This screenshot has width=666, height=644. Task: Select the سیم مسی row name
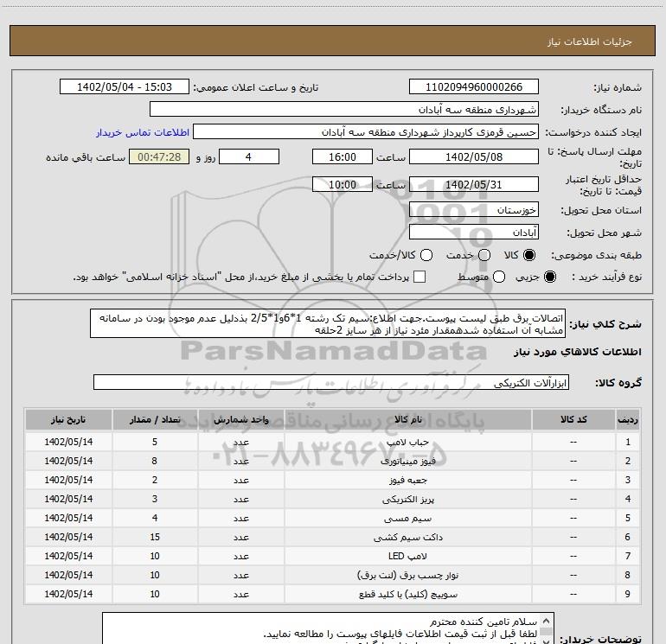[x=407, y=519]
